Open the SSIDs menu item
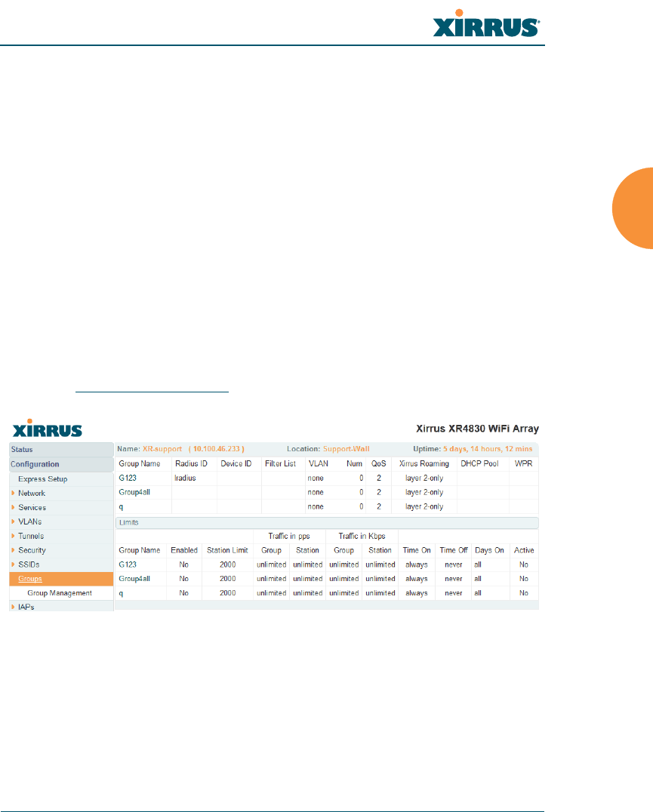 tap(29, 564)
